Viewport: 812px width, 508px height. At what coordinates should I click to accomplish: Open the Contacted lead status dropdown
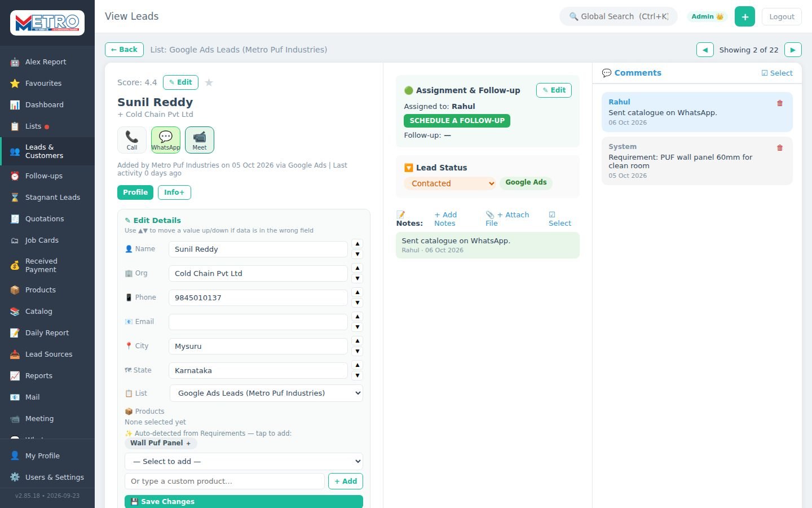450,183
